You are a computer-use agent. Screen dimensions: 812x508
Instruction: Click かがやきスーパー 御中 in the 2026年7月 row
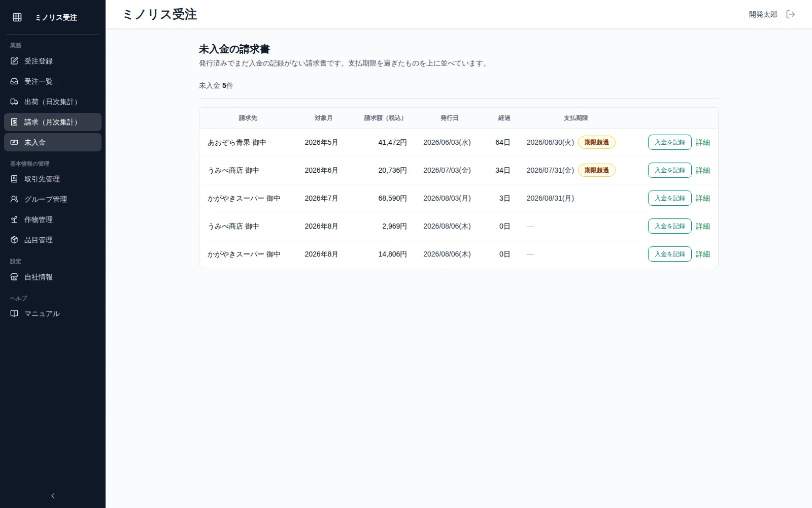pos(244,198)
